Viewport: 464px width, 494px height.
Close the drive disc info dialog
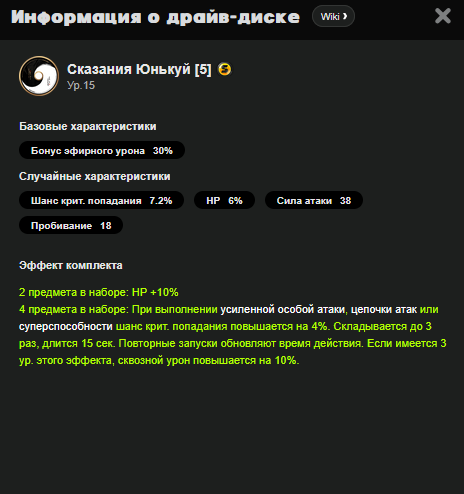pyautogui.click(x=443, y=16)
